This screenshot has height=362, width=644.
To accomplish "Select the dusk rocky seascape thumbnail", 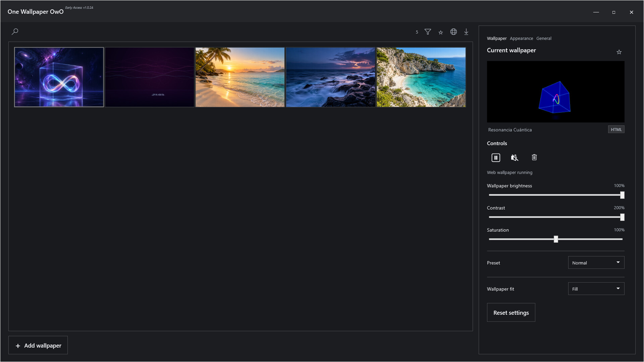I will point(331,77).
